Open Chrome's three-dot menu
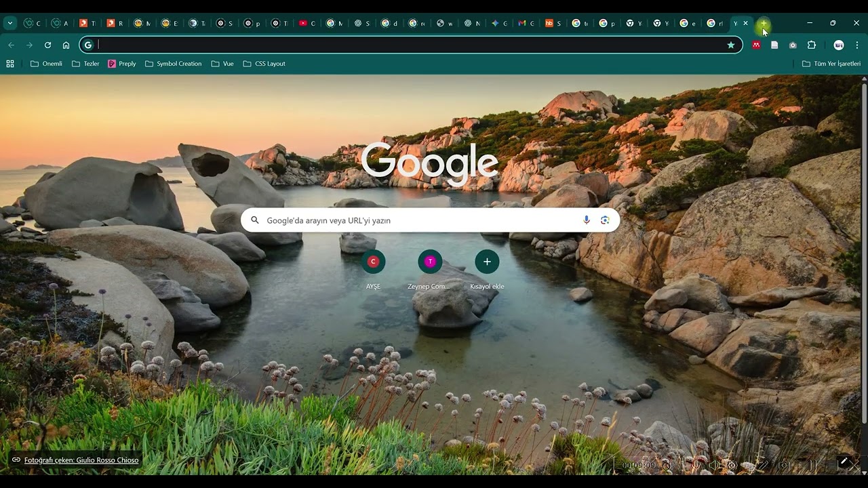The image size is (868, 488). point(857,45)
